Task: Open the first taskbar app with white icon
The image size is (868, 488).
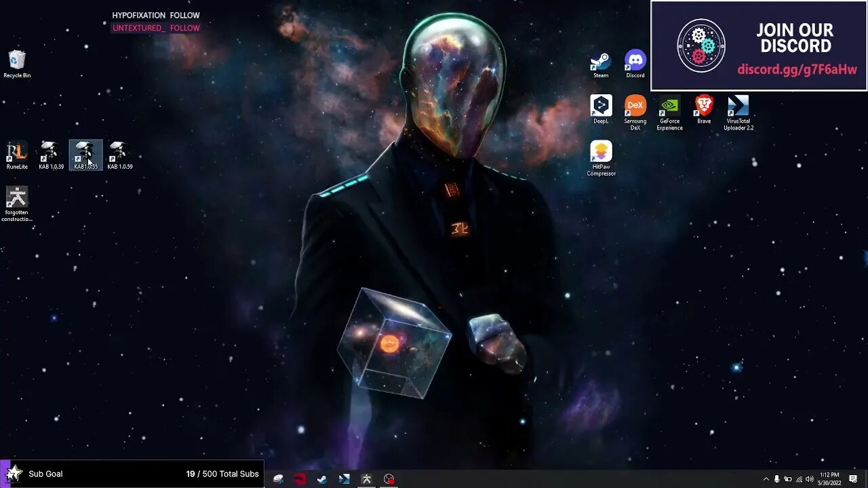Action: [x=279, y=479]
